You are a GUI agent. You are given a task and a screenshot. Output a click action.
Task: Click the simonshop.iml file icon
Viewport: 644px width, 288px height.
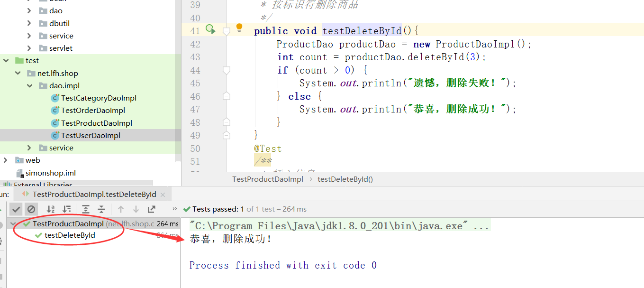[19, 173]
